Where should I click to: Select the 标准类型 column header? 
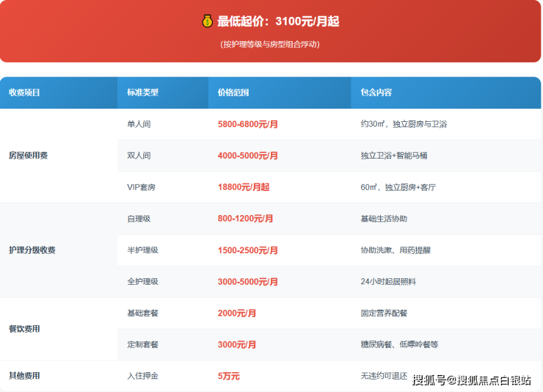tap(142, 92)
